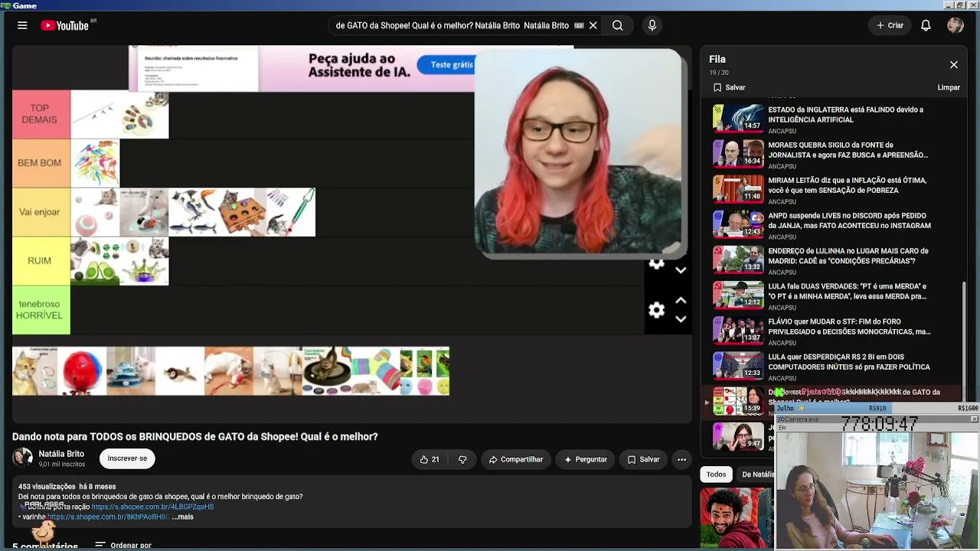Dislike the video with thumbs down
Viewport: 980px width, 551px height.
tap(462, 459)
